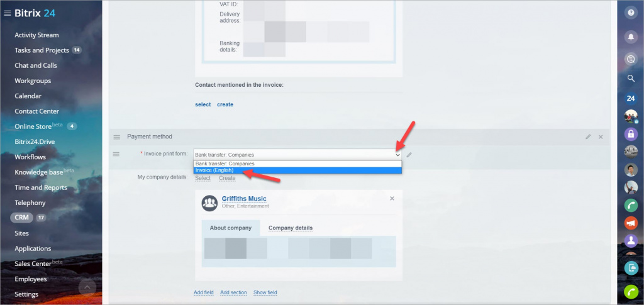The height and width of the screenshot is (305, 644).
Task: Click the search magnifier in right sidebar
Action: coord(631,79)
